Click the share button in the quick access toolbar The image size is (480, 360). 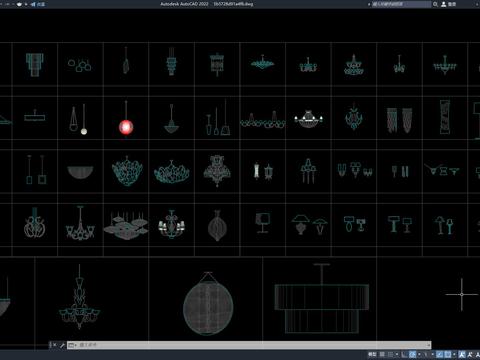38,4
